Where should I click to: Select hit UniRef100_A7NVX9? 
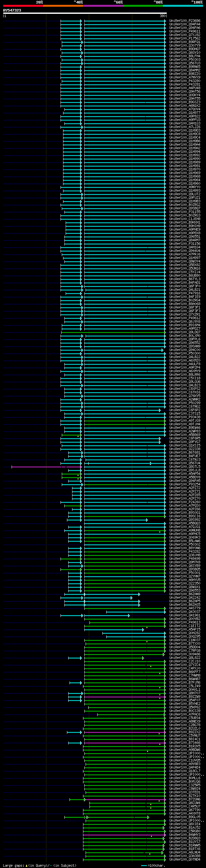point(185,77)
